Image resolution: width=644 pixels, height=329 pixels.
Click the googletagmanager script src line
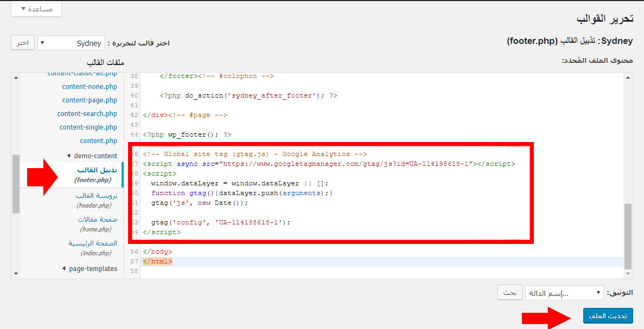(x=329, y=164)
